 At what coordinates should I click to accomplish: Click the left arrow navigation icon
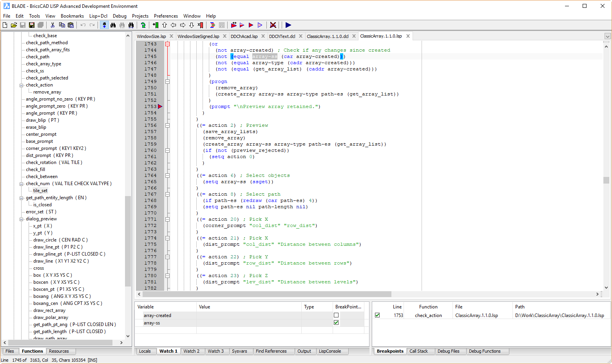(x=174, y=25)
